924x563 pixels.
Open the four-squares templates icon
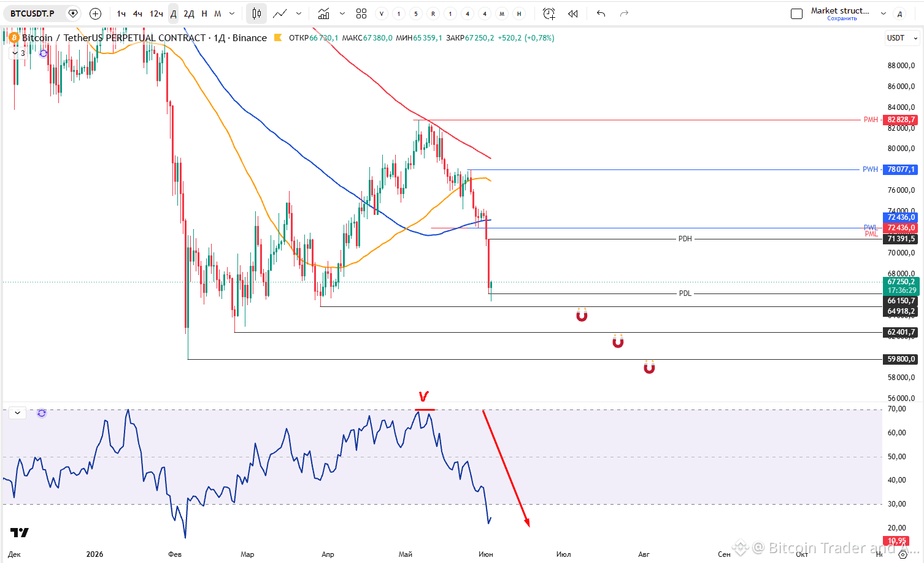pos(361,14)
